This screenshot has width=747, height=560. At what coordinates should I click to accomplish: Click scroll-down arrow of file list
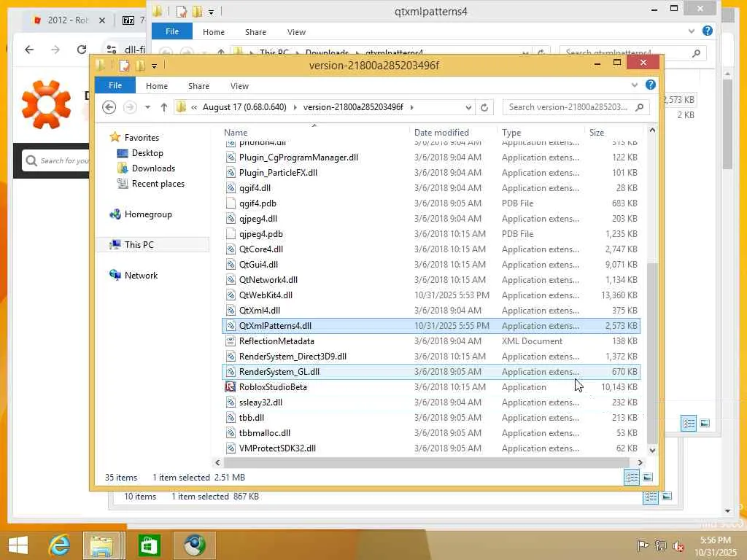coord(652,450)
